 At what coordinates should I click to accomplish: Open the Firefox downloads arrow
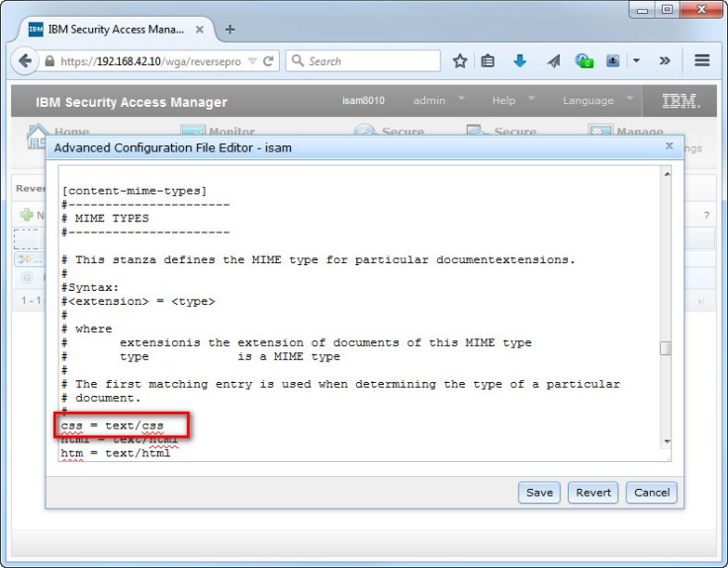click(x=520, y=60)
